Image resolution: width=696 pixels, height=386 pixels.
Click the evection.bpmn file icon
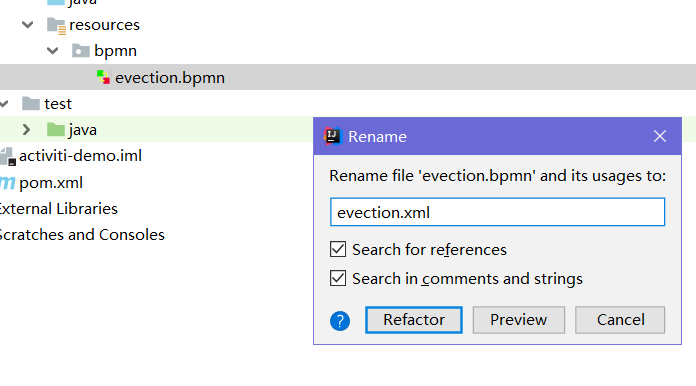[x=103, y=77]
